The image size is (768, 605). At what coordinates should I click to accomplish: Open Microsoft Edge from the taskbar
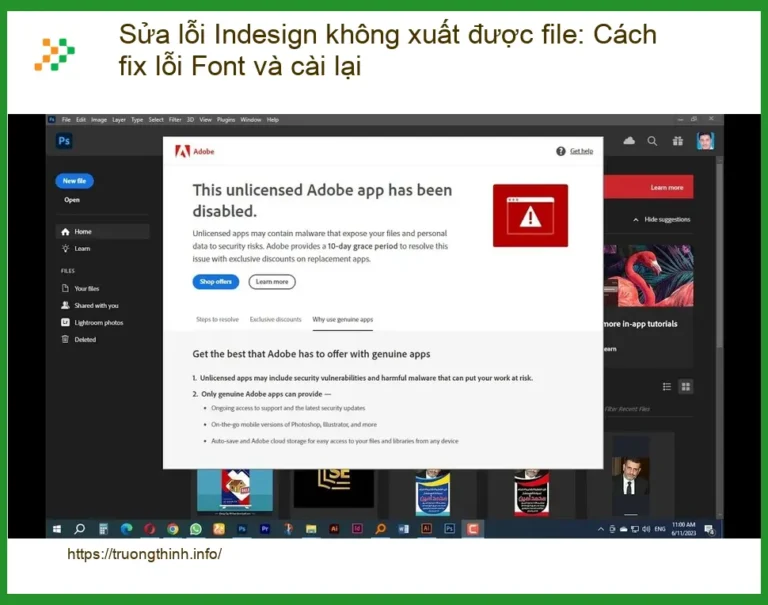(x=126, y=529)
